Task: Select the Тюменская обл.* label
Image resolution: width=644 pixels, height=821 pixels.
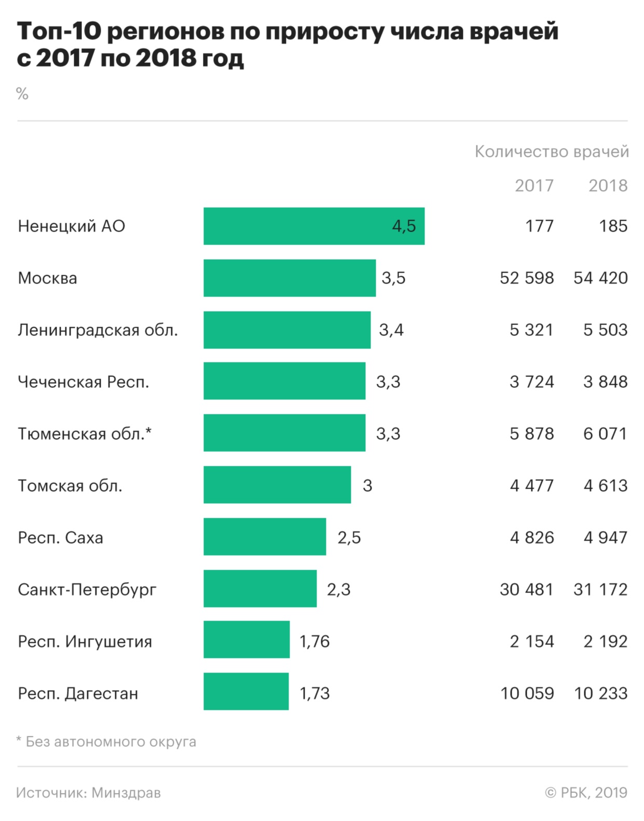Action: [x=85, y=434]
